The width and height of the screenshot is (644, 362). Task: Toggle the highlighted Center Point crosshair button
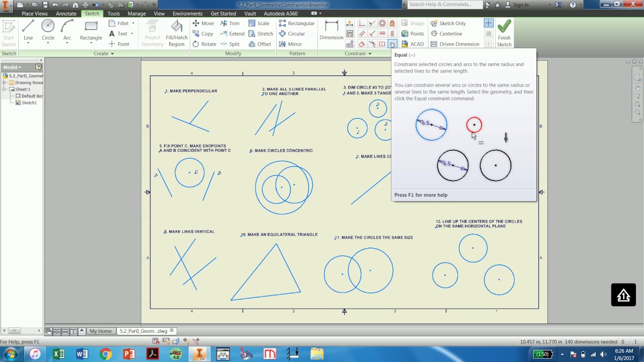[489, 23]
